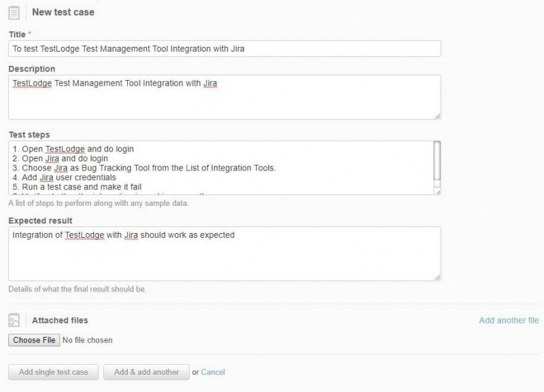Click the New test case clipboard icon

[14, 12]
